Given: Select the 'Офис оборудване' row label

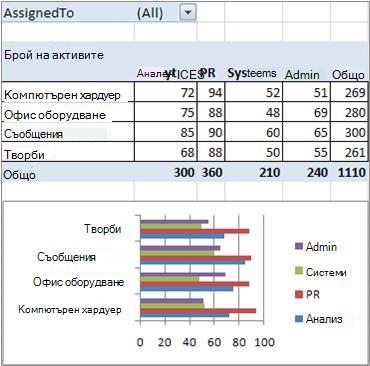Looking at the screenshot, I should (68, 112).
